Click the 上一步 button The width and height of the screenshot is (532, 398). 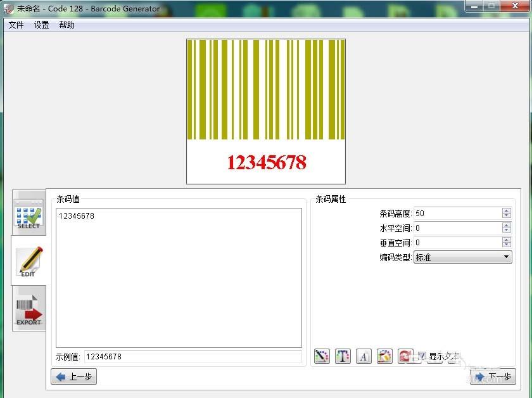click(x=73, y=376)
